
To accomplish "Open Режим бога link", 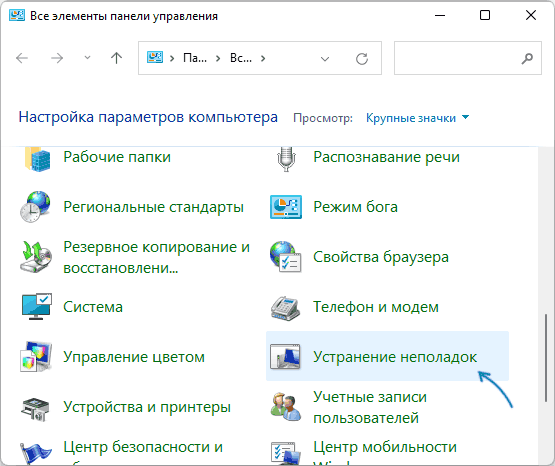I will click(x=355, y=207).
